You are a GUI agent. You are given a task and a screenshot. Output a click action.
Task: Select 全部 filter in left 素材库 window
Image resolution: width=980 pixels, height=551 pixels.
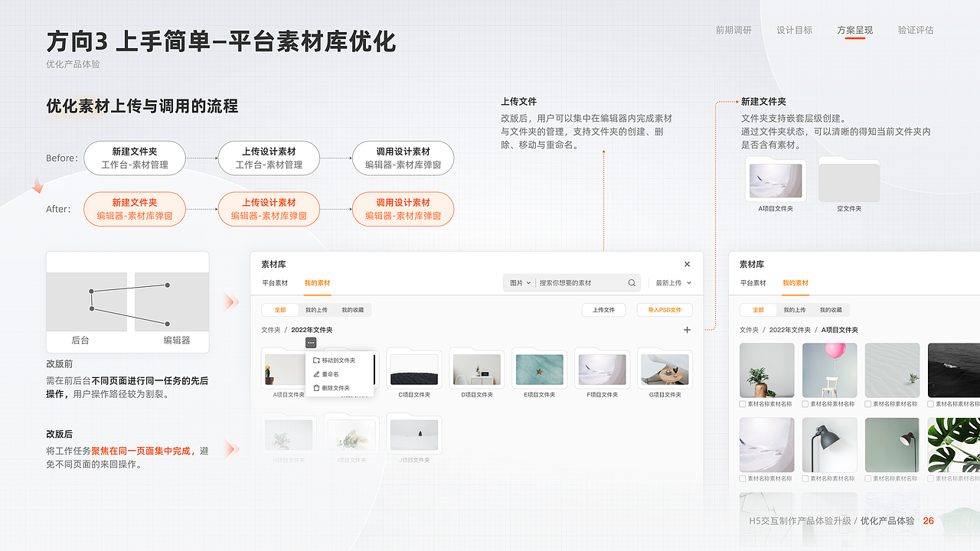279,310
